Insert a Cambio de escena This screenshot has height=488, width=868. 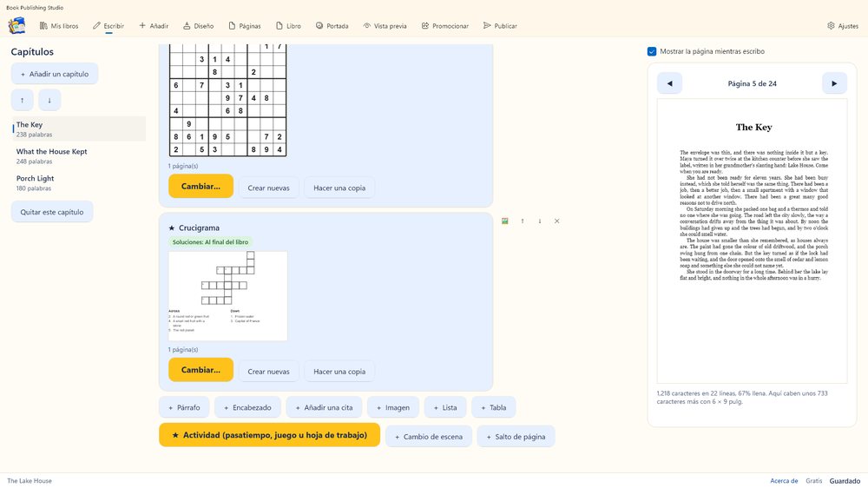pyautogui.click(x=429, y=437)
